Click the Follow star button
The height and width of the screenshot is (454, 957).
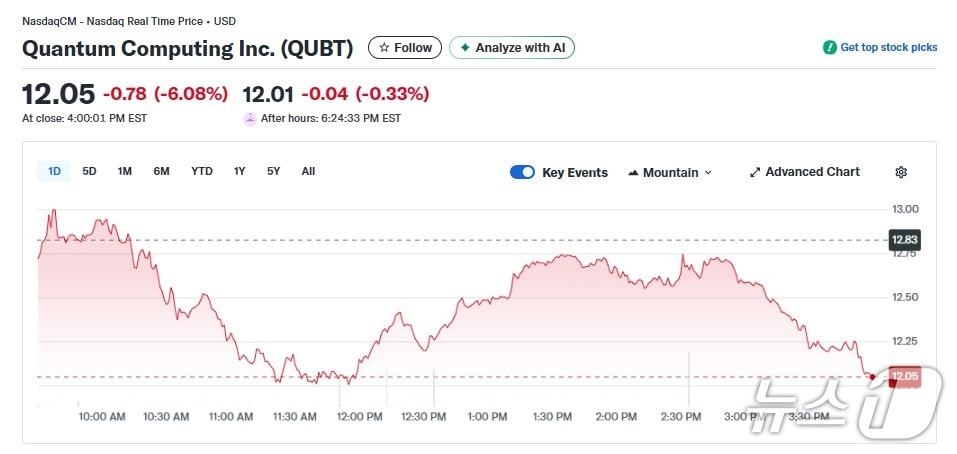(405, 47)
